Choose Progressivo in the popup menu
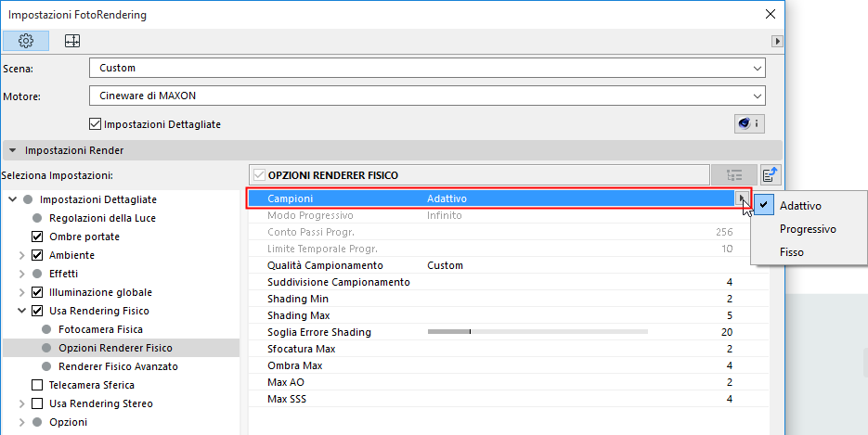 coord(809,229)
